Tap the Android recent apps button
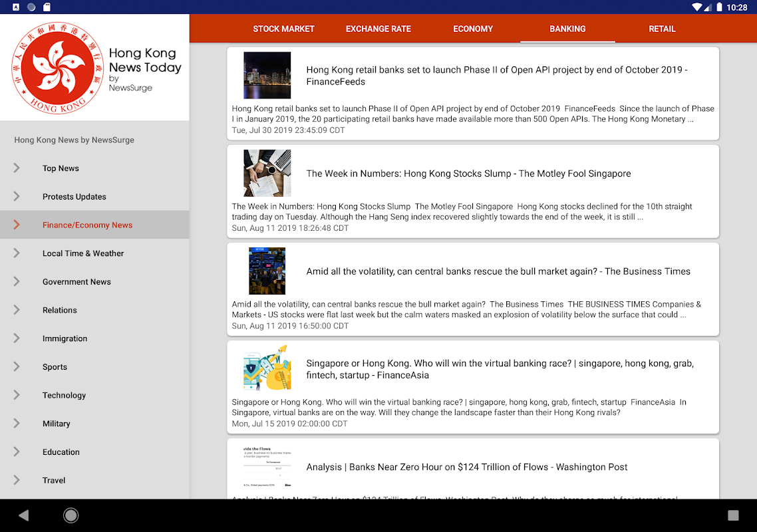 click(x=733, y=515)
